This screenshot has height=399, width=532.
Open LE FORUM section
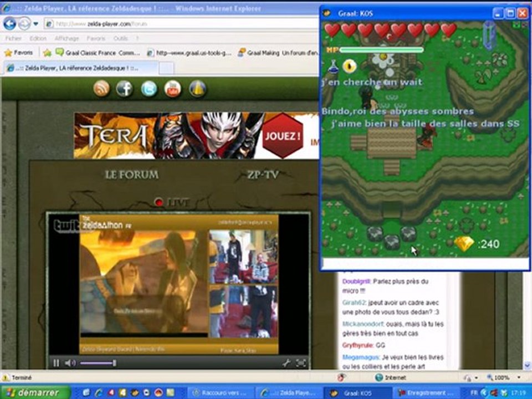pyautogui.click(x=132, y=175)
